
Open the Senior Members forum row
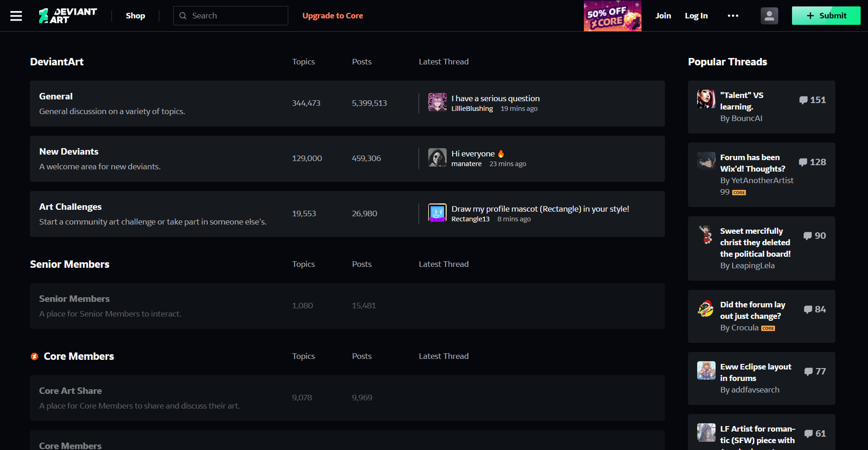click(x=347, y=306)
